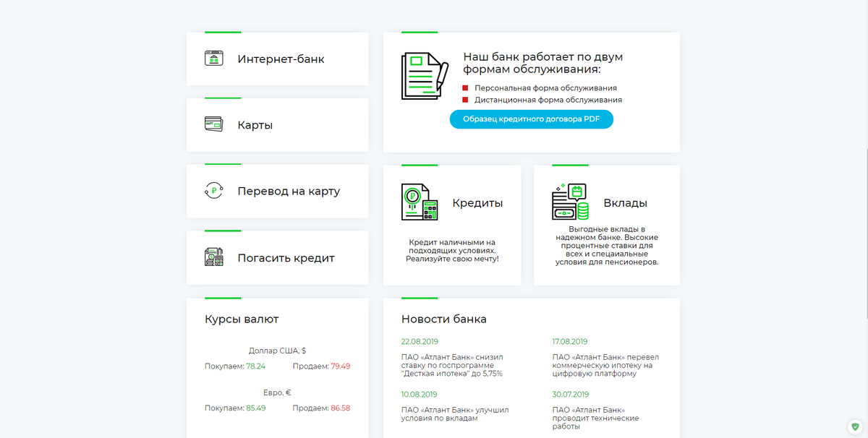
Task: Click the date 10.08.2019
Action: coord(420,395)
